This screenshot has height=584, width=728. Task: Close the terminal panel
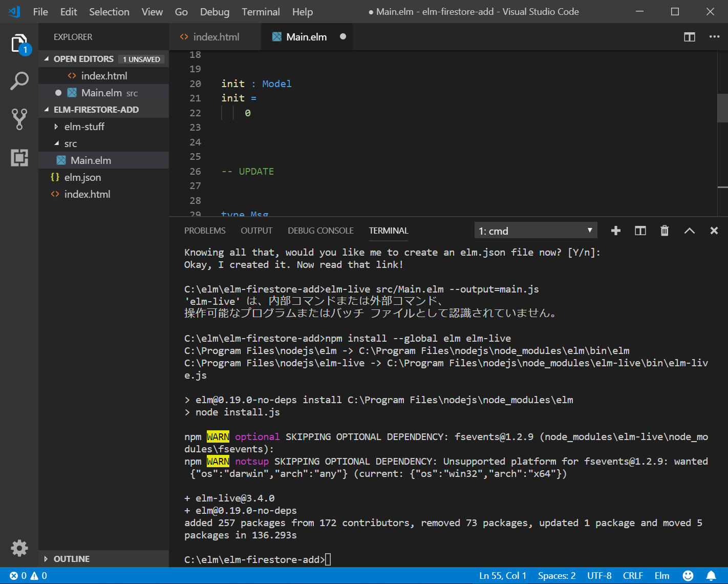click(x=714, y=231)
